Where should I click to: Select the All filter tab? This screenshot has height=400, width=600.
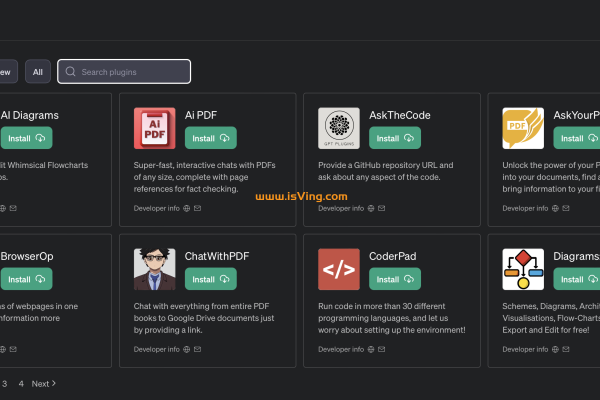click(x=38, y=72)
